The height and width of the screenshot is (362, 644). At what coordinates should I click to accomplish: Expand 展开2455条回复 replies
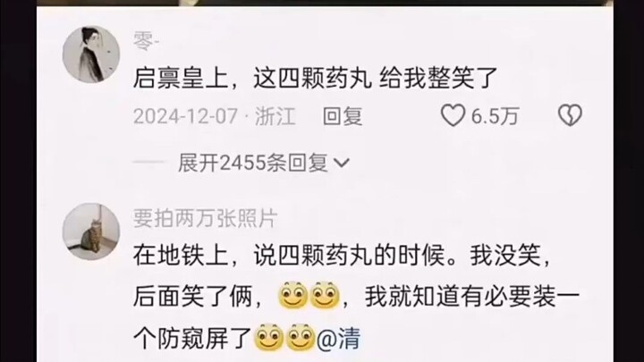coord(264,164)
